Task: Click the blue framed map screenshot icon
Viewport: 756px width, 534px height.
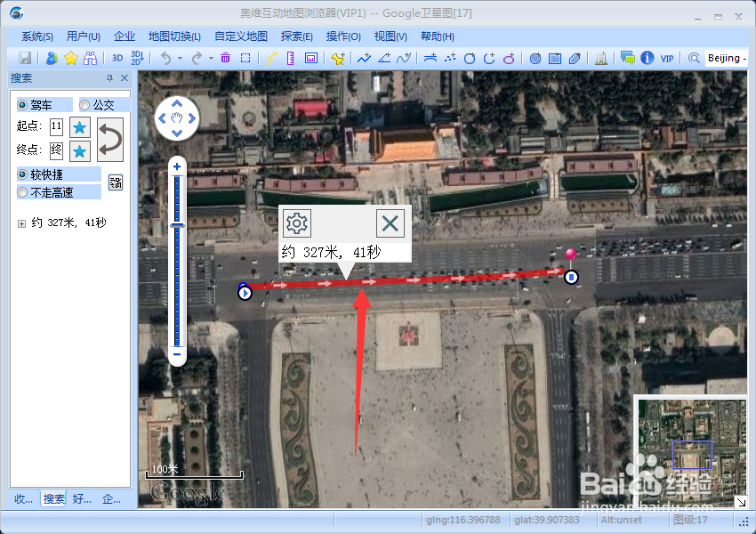Action: click(x=311, y=59)
